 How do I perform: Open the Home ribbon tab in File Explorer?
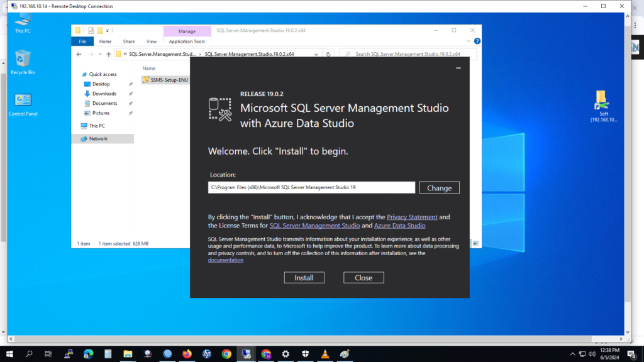tap(105, 41)
